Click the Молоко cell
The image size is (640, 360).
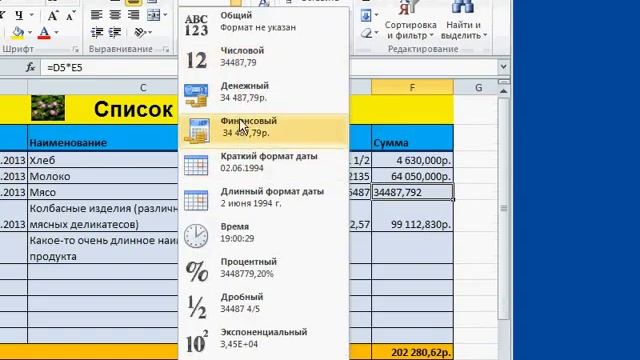(103, 176)
